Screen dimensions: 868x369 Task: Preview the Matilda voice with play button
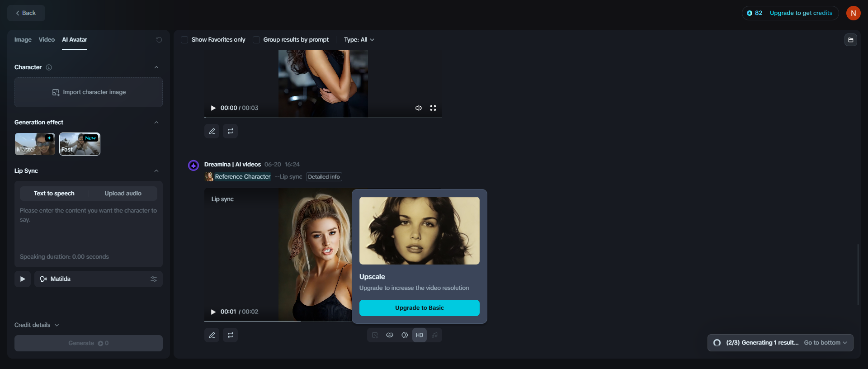pos(23,279)
